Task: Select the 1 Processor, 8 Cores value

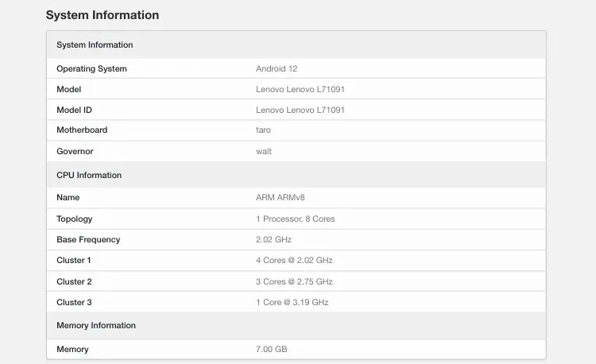Action: click(295, 219)
